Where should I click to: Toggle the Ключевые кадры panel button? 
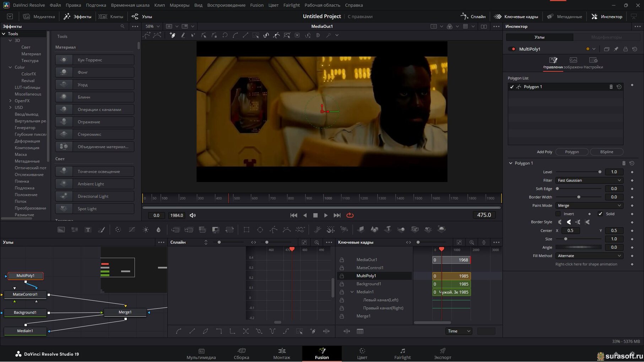tap(516, 16)
